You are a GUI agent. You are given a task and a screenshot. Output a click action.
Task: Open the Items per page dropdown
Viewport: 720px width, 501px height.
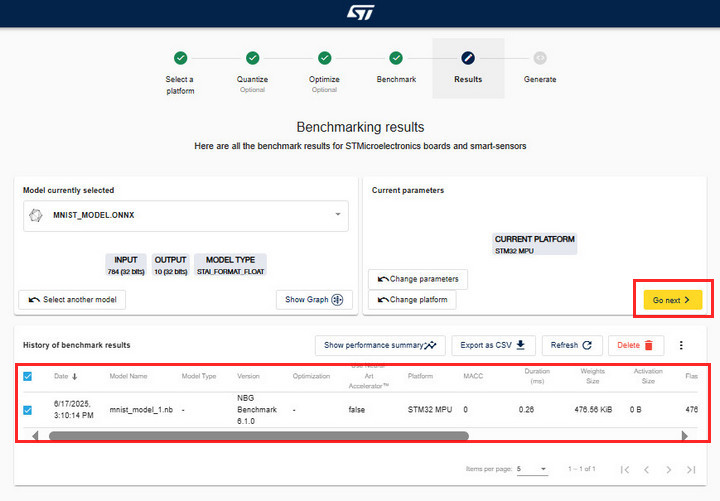click(x=532, y=469)
